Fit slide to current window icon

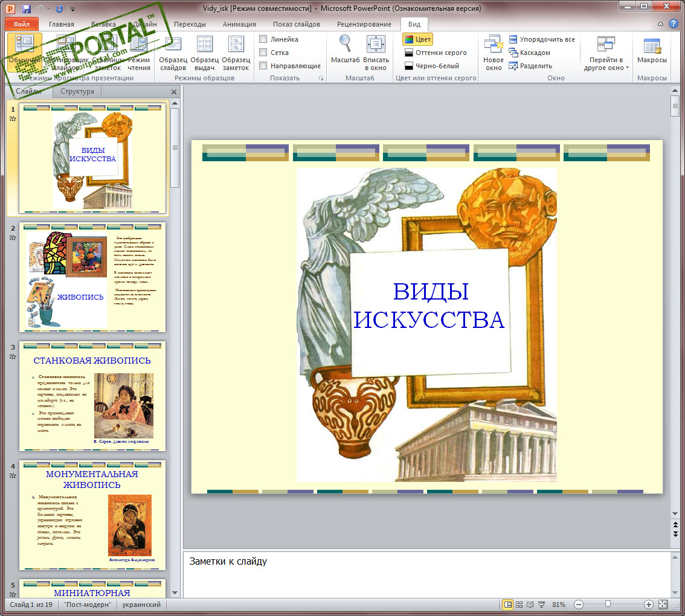[663, 605]
